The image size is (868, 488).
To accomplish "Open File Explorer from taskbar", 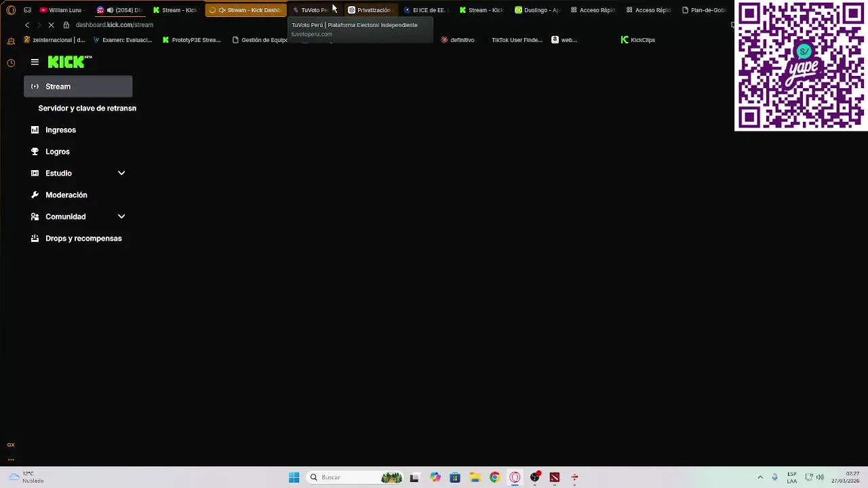I will click(475, 477).
